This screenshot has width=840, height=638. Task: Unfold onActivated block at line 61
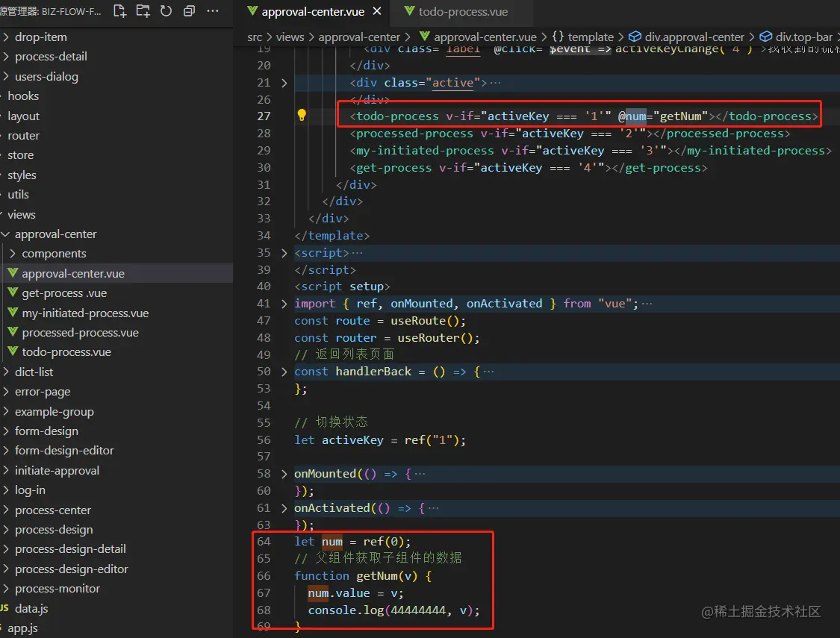tap(284, 508)
